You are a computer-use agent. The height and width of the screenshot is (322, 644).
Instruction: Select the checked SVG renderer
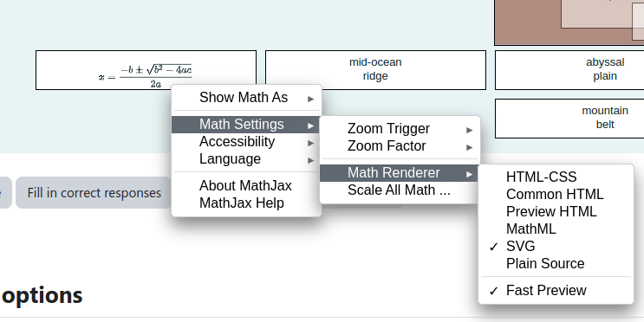[x=556, y=246]
